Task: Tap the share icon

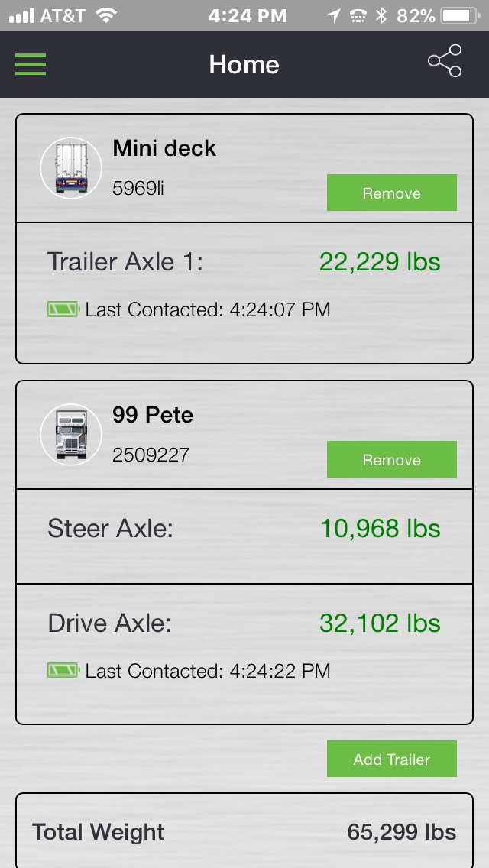Action: point(445,61)
